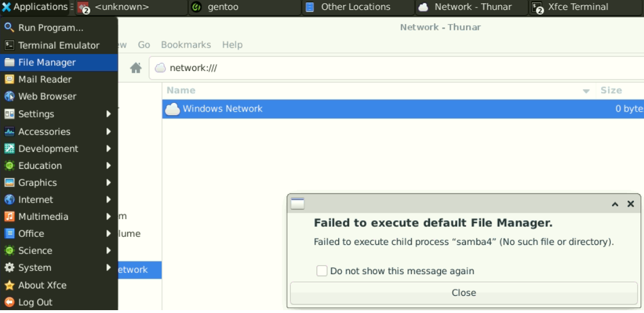This screenshot has width=644, height=313.
Task: Click the Web Browser globe icon
Action: pyautogui.click(x=9, y=97)
